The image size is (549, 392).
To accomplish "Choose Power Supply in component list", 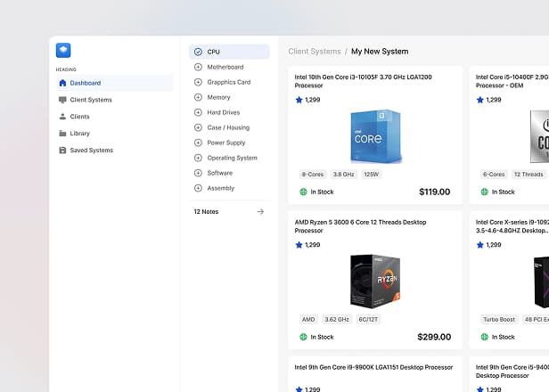I will pyautogui.click(x=225, y=143).
